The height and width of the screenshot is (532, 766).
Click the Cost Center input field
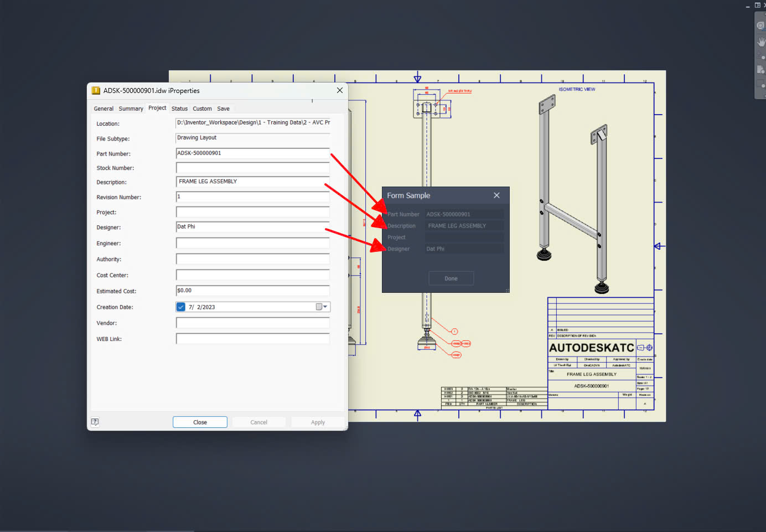tap(253, 275)
